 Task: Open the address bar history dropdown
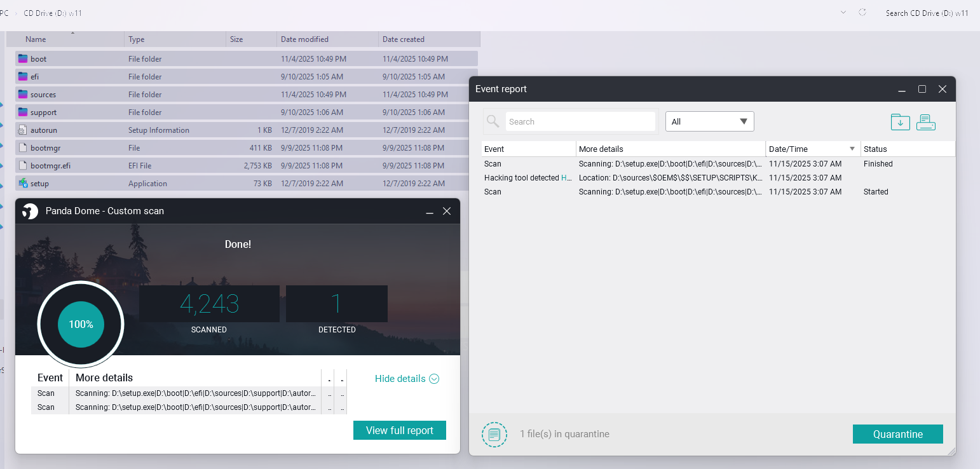click(843, 13)
